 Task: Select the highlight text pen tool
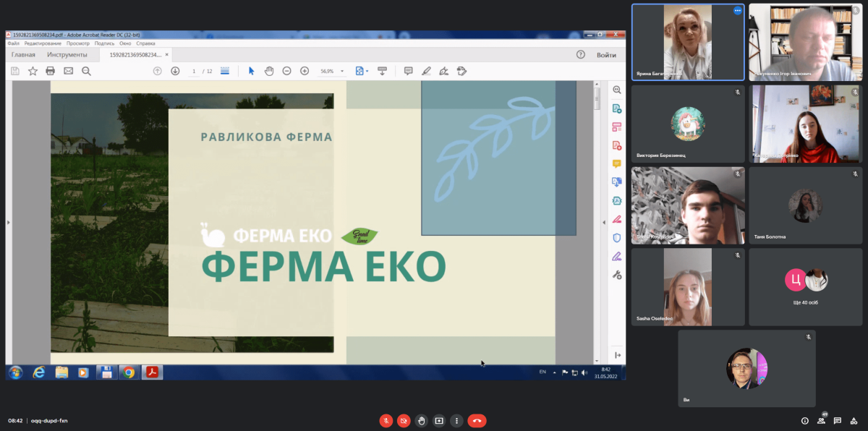[426, 71]
